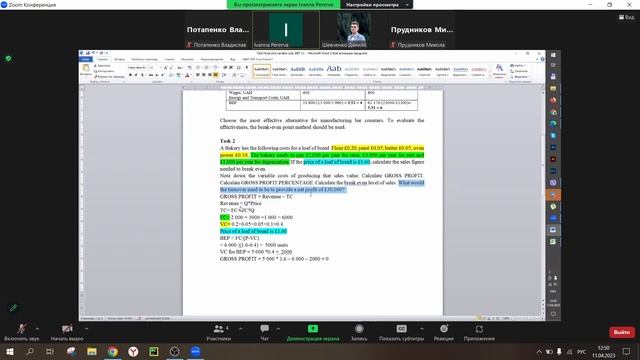Open Приложения apps panel
Screen dimensions: 640x360
coord(479,332)
